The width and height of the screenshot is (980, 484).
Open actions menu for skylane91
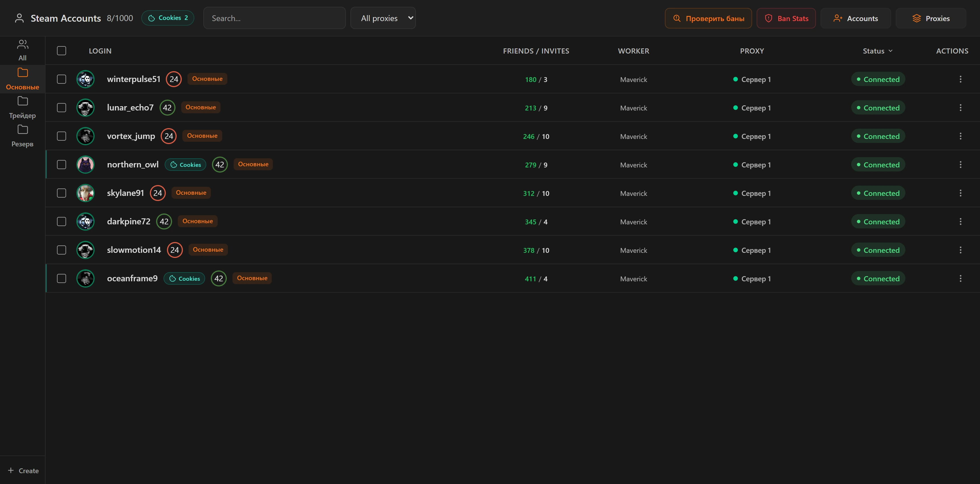click(960, 193)
